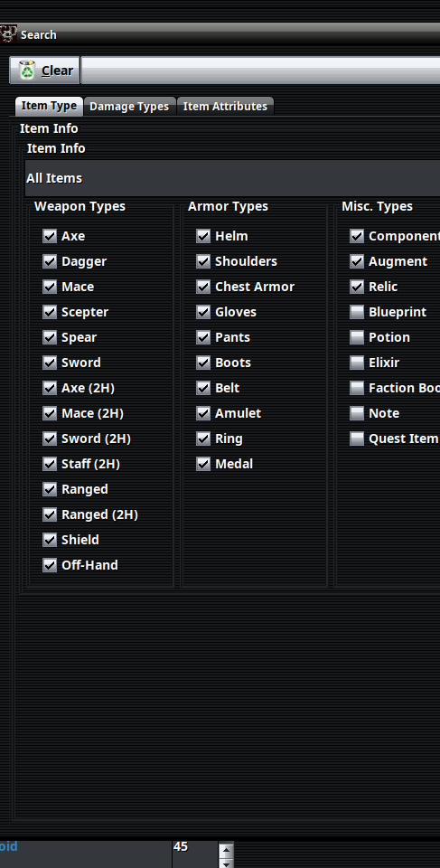
Task: Disable the Relic checkbox
Action: point(357,287)
